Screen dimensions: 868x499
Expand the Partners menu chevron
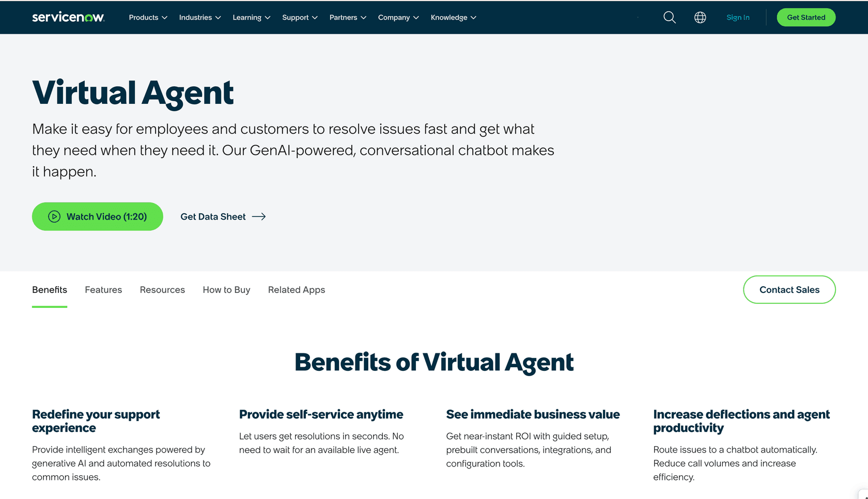click(x=364, y=18)
